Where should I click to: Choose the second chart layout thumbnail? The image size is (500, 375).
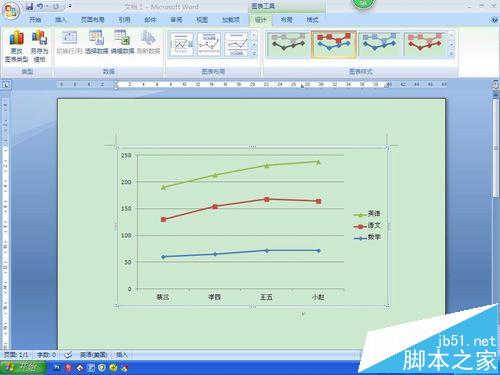209,44
